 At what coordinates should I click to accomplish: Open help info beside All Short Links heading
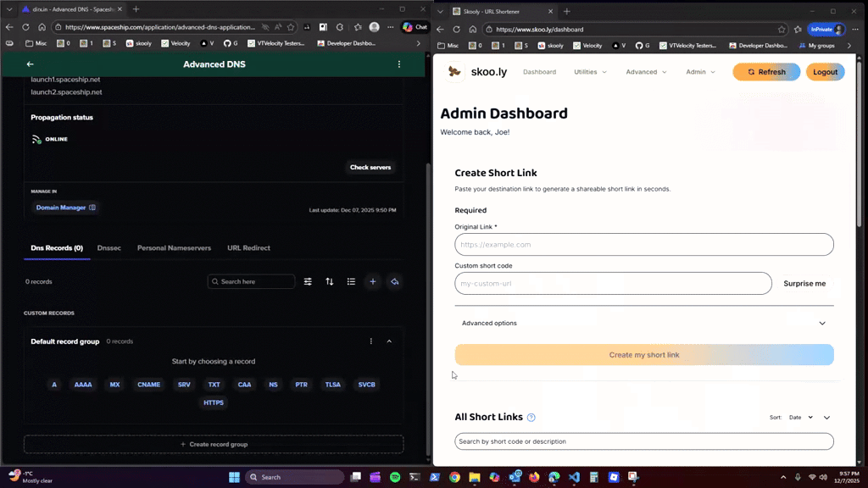(x=531, y=417)
